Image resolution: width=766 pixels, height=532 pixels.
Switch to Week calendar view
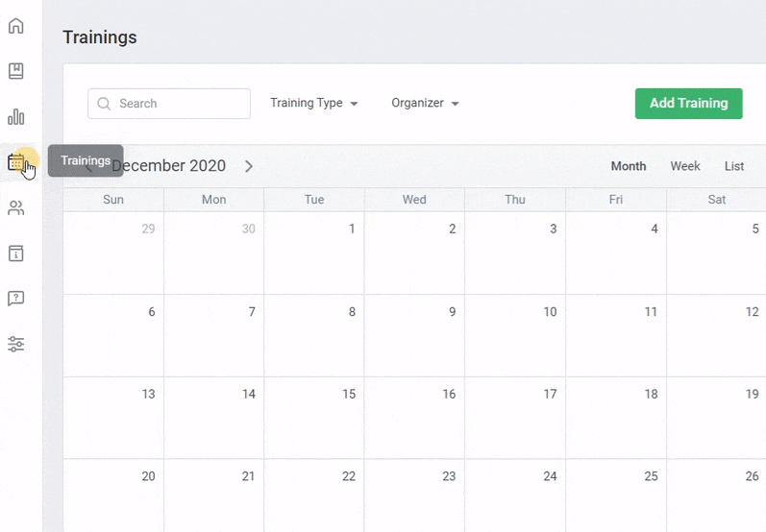[x=685, y=166]
